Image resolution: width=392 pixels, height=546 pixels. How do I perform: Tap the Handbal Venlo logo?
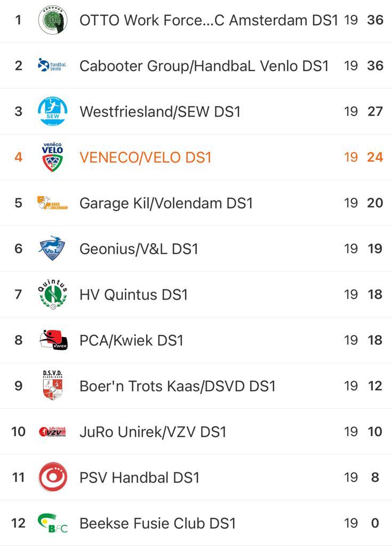52,65
